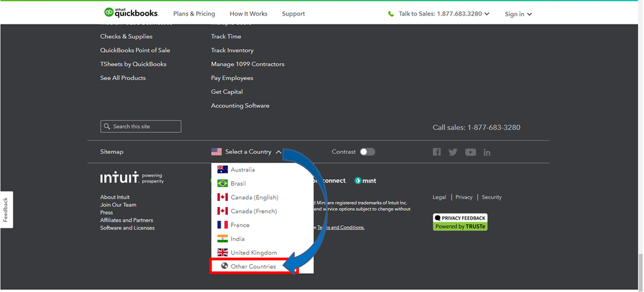Click the Mint logo
644x292 pixels.
click(365, 180)
